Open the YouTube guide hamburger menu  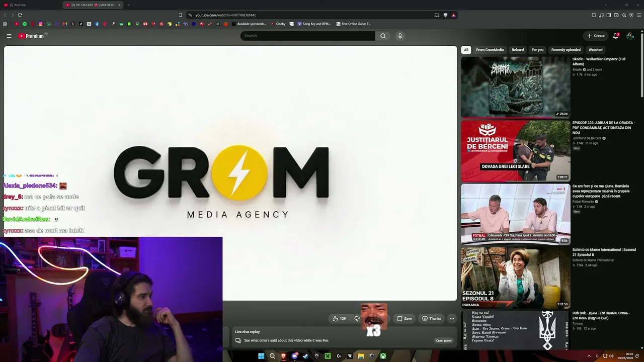pos(9,36)
